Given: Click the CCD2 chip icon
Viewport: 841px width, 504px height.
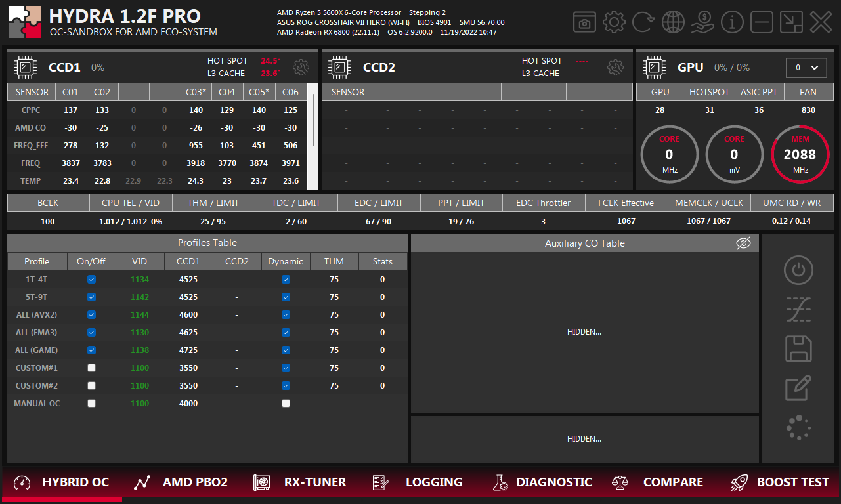Looking at the screenshot, I should point(339,67).
